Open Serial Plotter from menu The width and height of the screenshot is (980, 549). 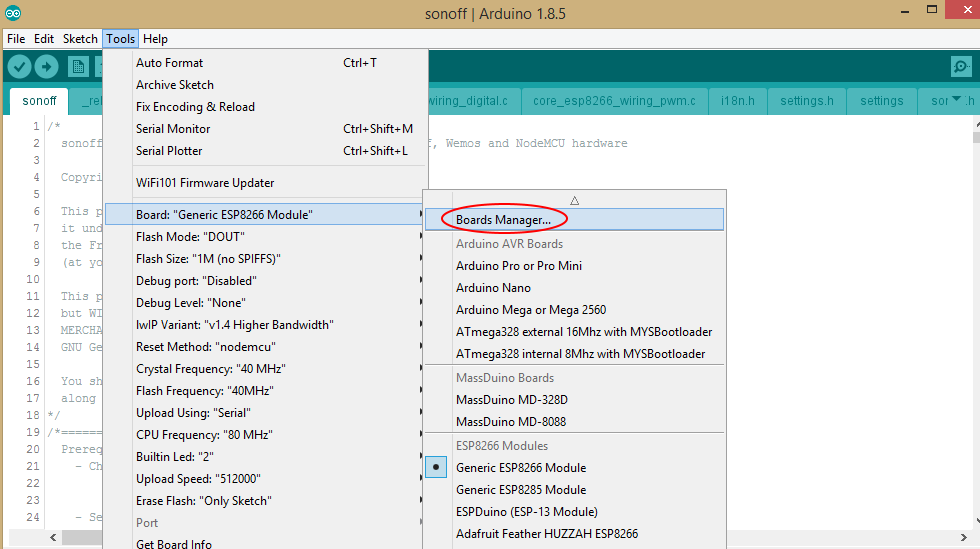(266, 151)
